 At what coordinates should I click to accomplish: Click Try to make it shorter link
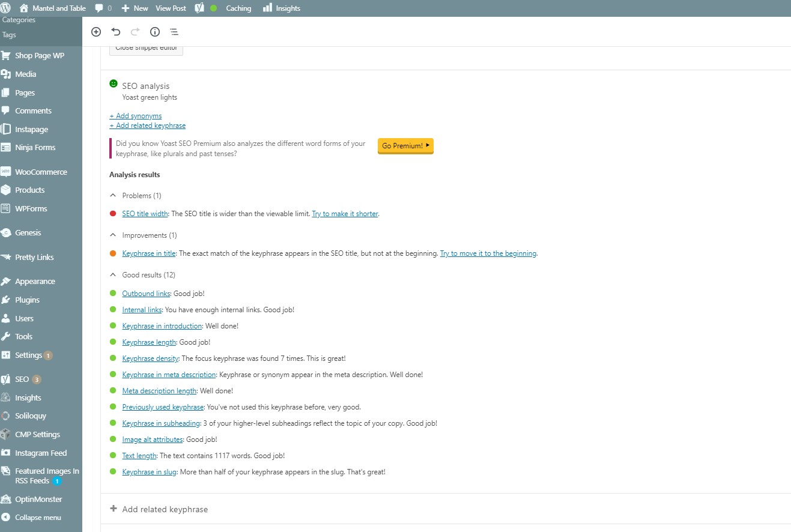pyautogui.click(x=345, y=214)
